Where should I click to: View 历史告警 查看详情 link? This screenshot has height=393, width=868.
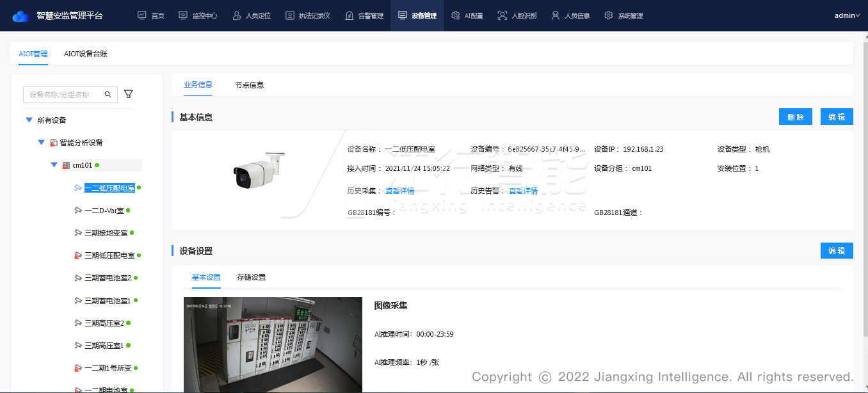tap(523, 191)
